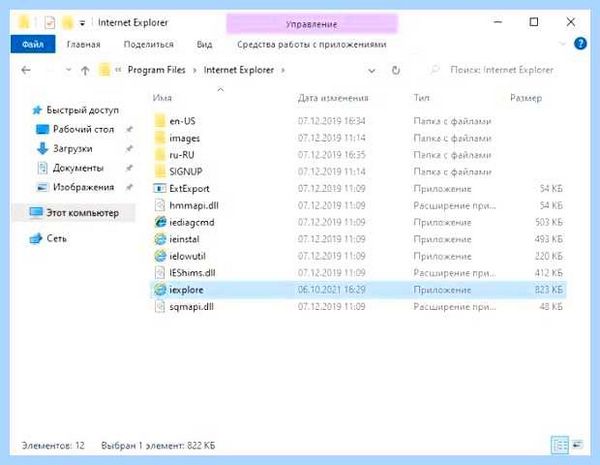This screenshot has width=600, height=465.
Task: Sort by the Тип column header
Action: coord(421,98)
